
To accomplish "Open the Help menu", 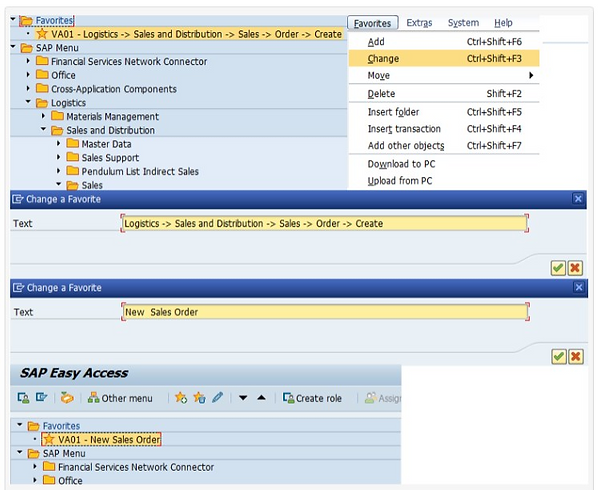I will click(x=503, y=23).
